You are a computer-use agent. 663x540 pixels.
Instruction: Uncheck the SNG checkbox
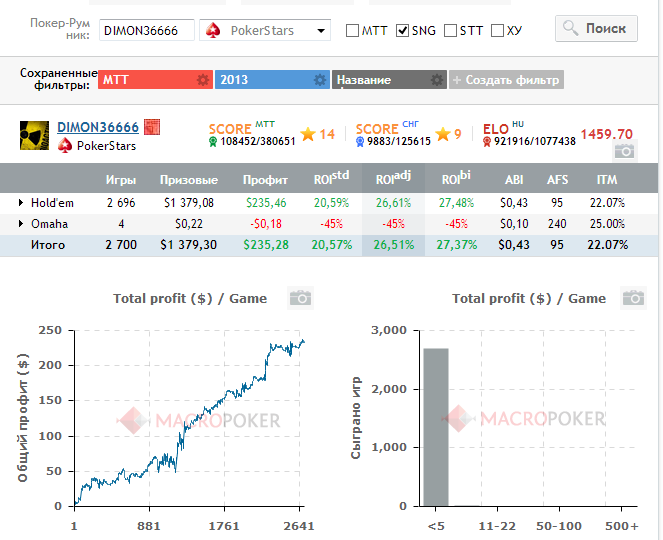coord(402,31)
